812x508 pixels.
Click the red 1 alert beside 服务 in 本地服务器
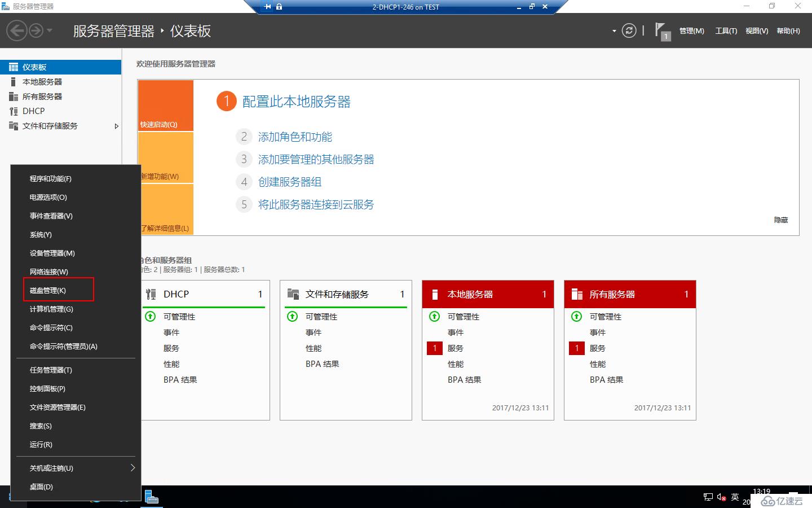pyautogui.click(x=435, y=348)
